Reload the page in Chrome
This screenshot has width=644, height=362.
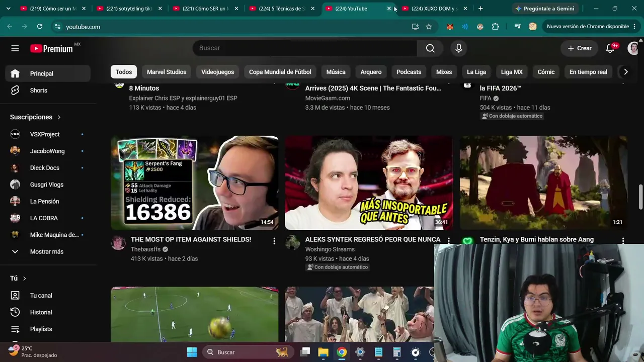pos(40,27)
